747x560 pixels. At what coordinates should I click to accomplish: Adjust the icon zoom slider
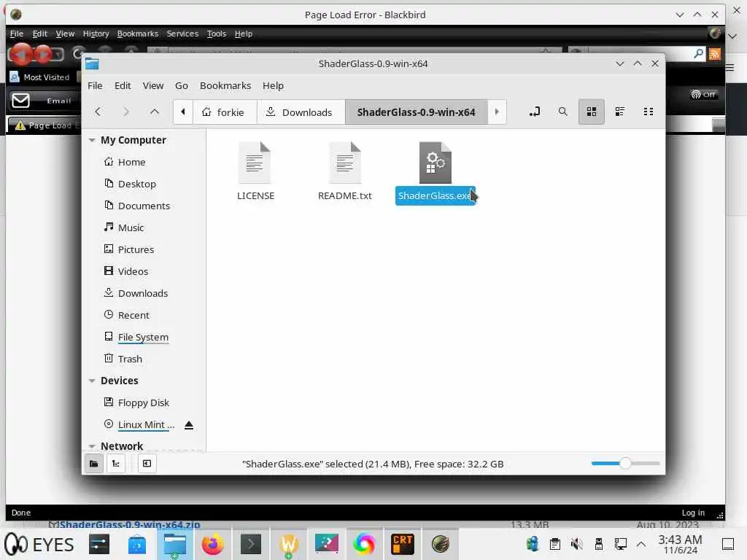625,463
